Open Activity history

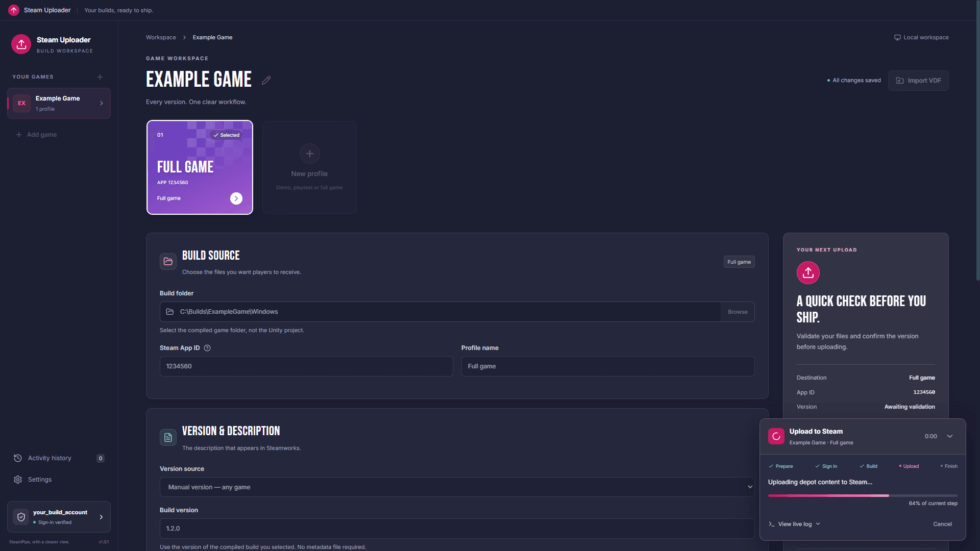59,458
